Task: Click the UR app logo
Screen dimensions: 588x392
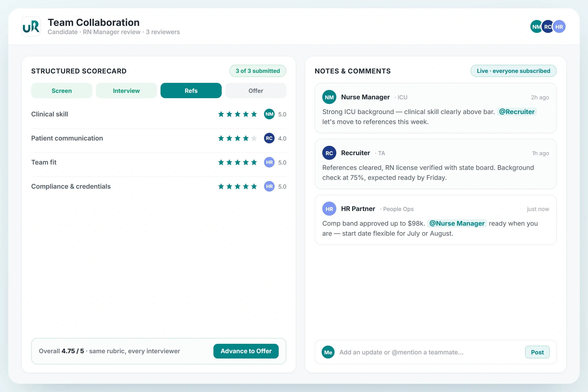Action: 31,26
